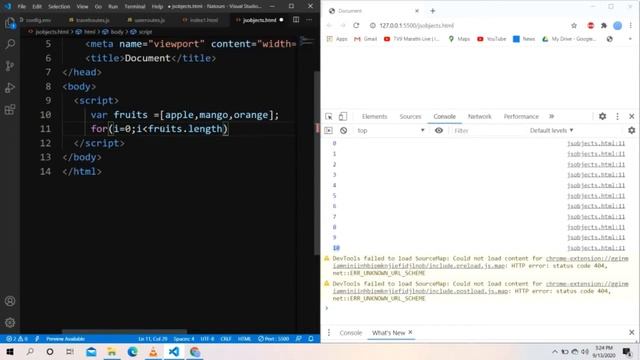The image size is (640, 360).
Task: Click the editor horizontal scrollbar
Action: pyautogui.click(x=124, y=332)
